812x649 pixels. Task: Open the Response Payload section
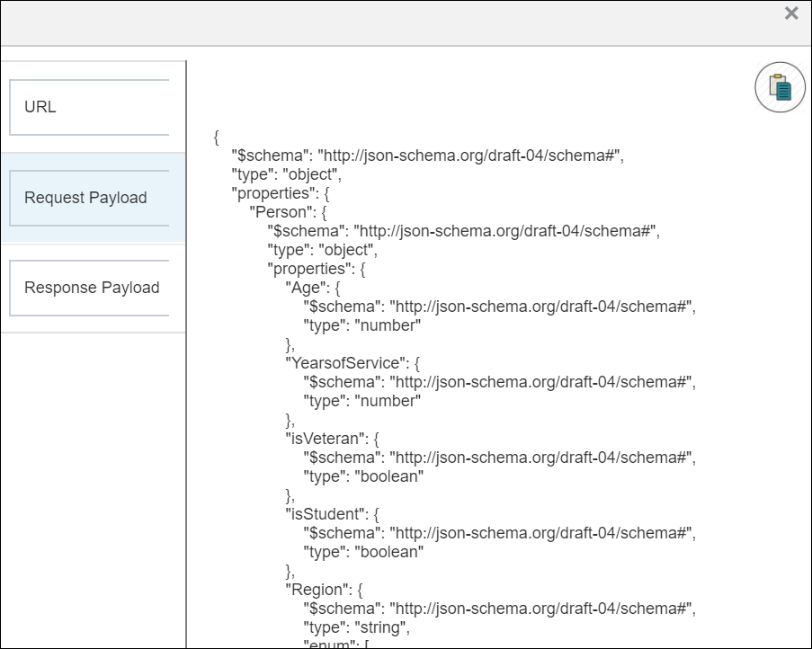click(x=91, y=288)
